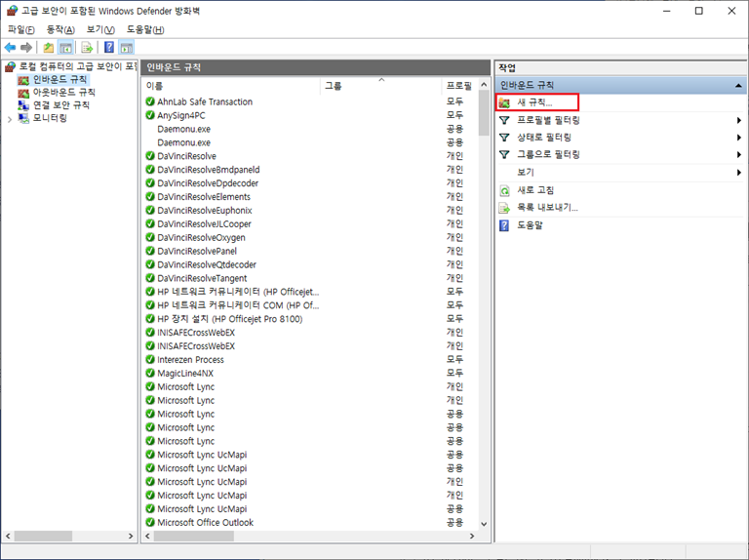Click the 목록 내보내기 export icon
The width and height of the screenshot is (749, 560).
(x=504, y=208)
